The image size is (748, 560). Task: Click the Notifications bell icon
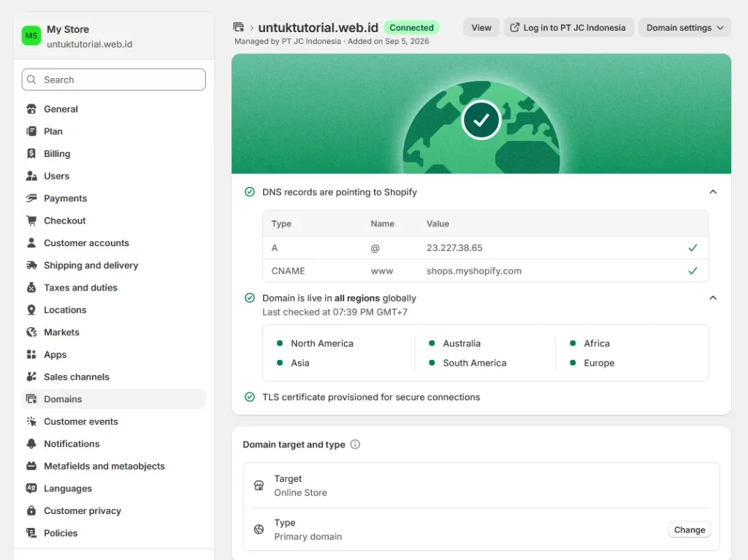31,444
